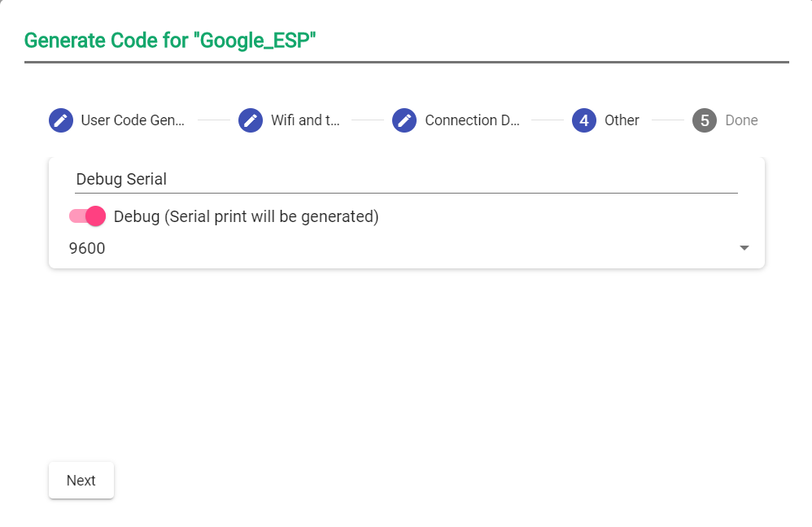Open the "Wifi and t..." step label
Viewport: 812px width, 527px height.
[x=305, y=120]
